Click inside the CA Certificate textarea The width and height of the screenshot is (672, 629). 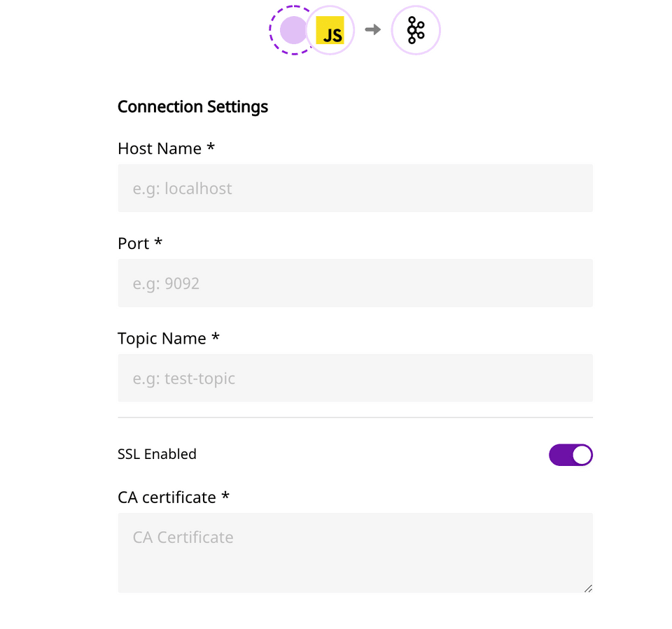point(355,553)
